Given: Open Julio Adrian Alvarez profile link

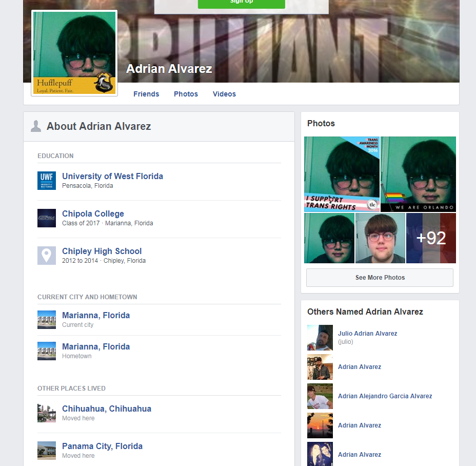Looking at the screenshot, I should (368, 333).
